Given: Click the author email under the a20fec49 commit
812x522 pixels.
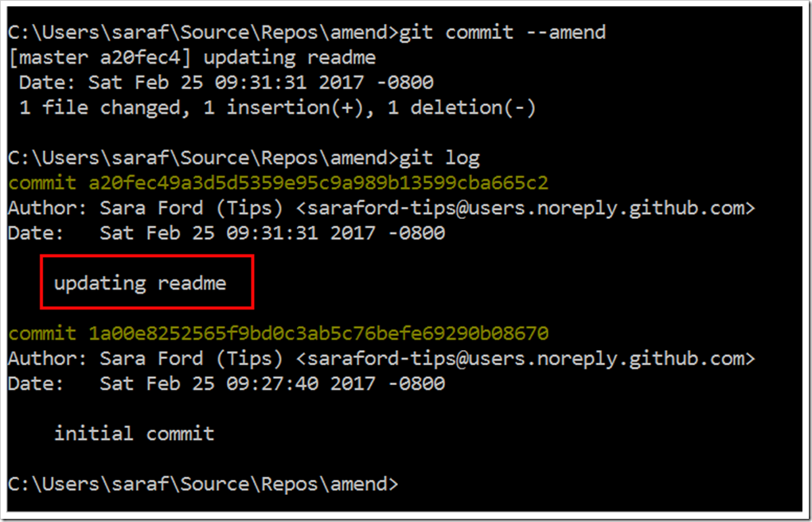Looking at the screenshot, I should click(x=531, y=208).
